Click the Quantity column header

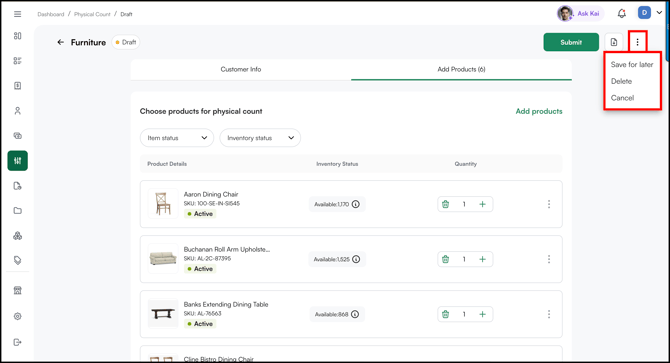tap(466, 164)
